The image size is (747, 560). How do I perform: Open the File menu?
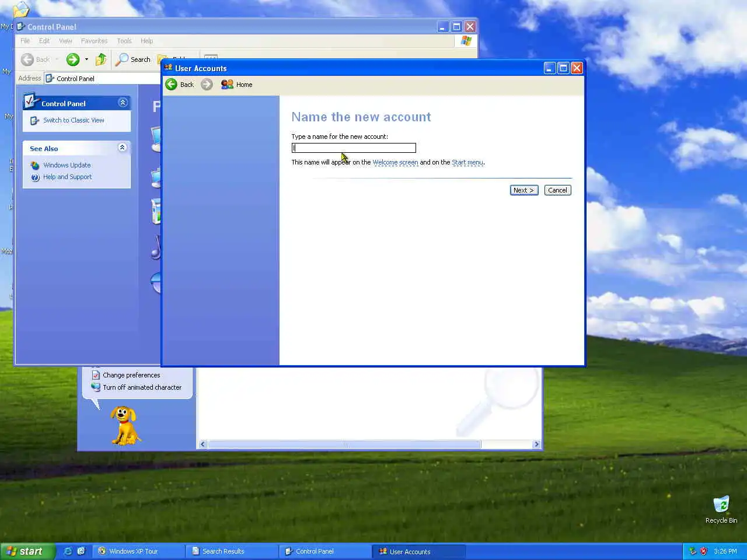[25, 41]
